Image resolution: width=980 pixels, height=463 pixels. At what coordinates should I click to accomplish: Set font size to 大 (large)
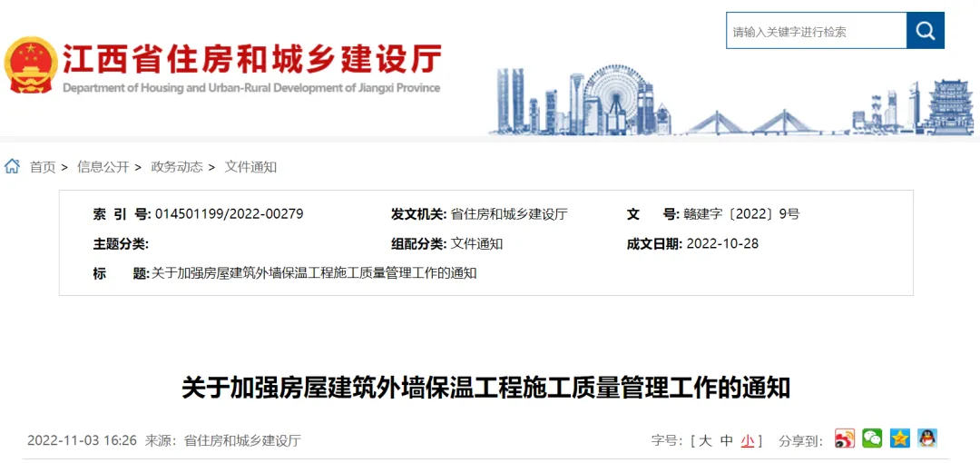click(705, 440)
